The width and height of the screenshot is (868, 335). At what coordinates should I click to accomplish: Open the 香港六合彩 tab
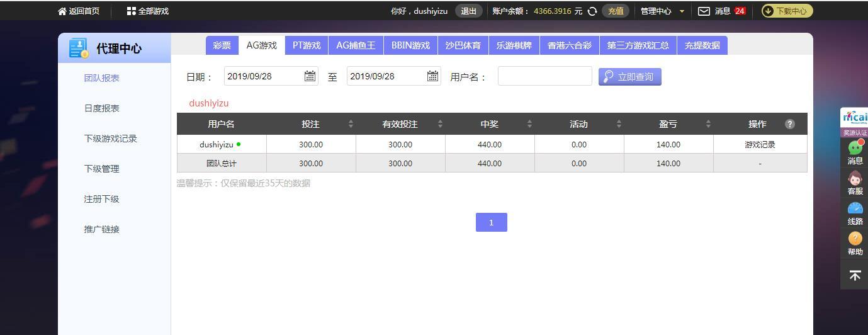point(570,45)
